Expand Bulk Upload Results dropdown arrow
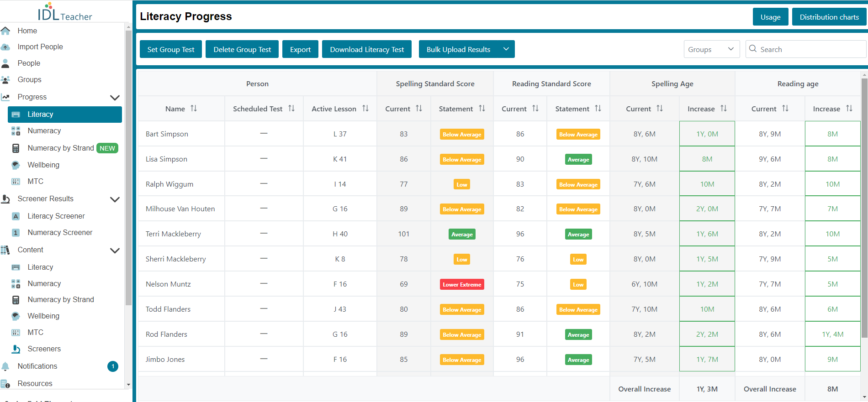Screen dimensions: 868x402 point(506,49)
